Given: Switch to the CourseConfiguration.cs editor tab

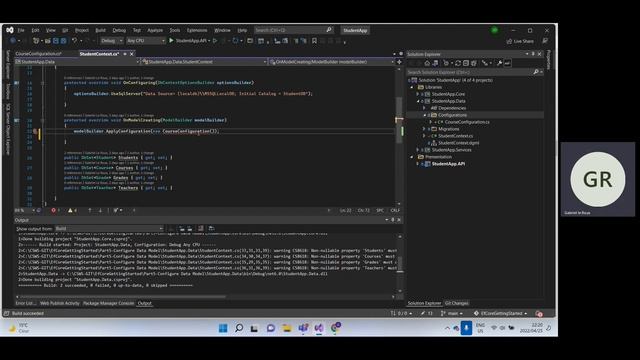Looking at the screenshot, I should 38,54.
